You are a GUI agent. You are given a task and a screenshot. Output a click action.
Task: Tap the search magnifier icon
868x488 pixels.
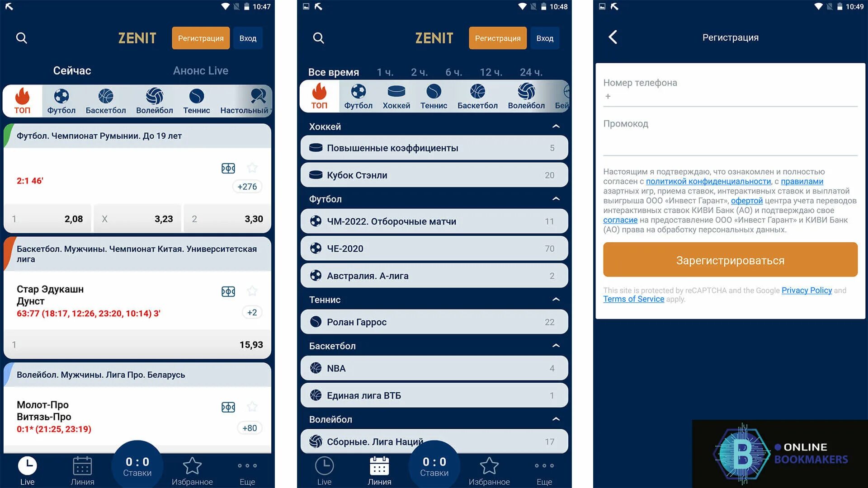pos(21,37)
